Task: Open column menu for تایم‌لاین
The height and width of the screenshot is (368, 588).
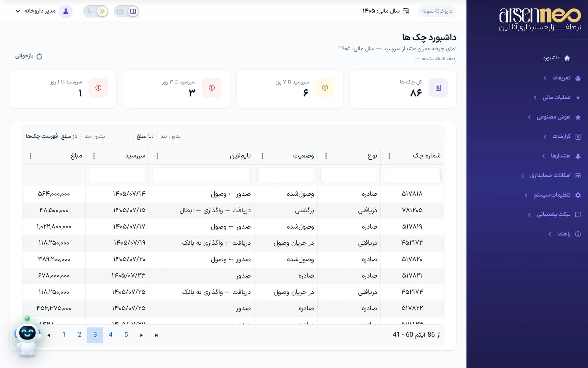Action: click(x=157, y=156)
